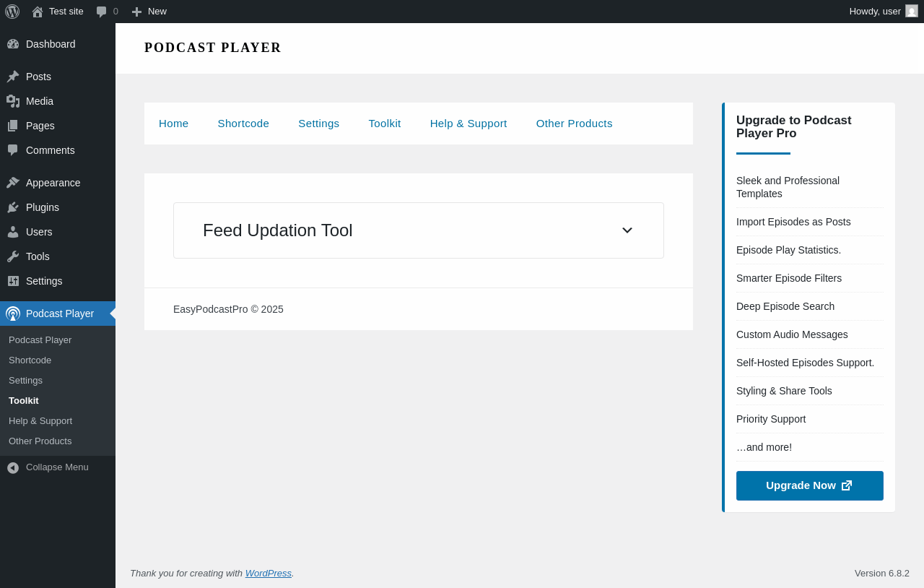
Task: Open the New content dropdown
Action: click(x=149, y=12)
